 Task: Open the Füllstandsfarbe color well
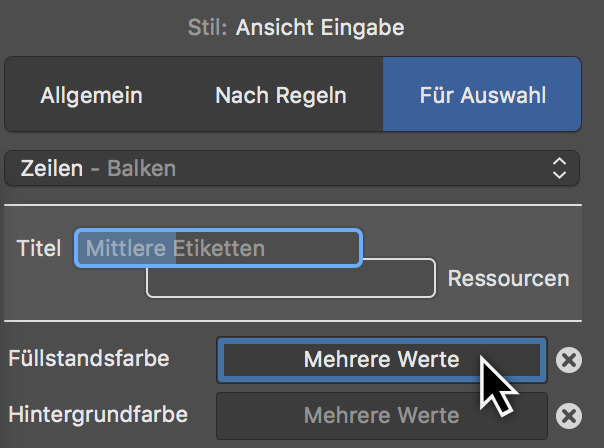click(x=382, y=360)
